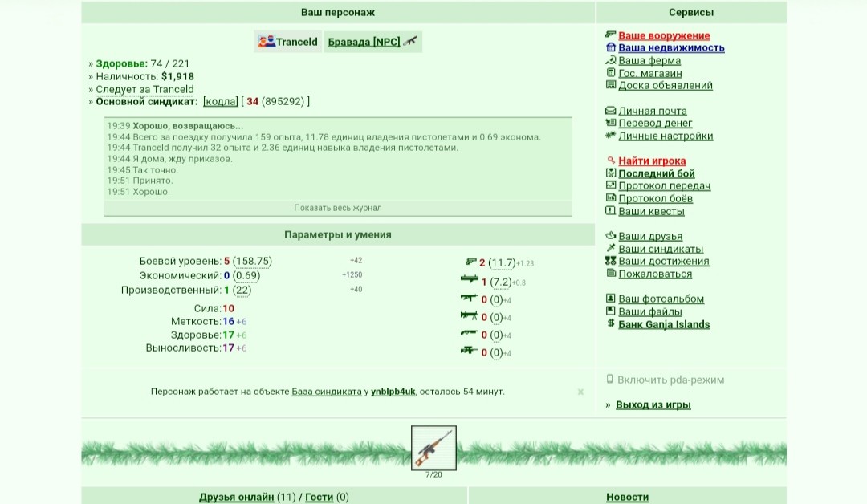Click Выход из игры link
This screenshot has height=504, width=867.
point(653,404)
